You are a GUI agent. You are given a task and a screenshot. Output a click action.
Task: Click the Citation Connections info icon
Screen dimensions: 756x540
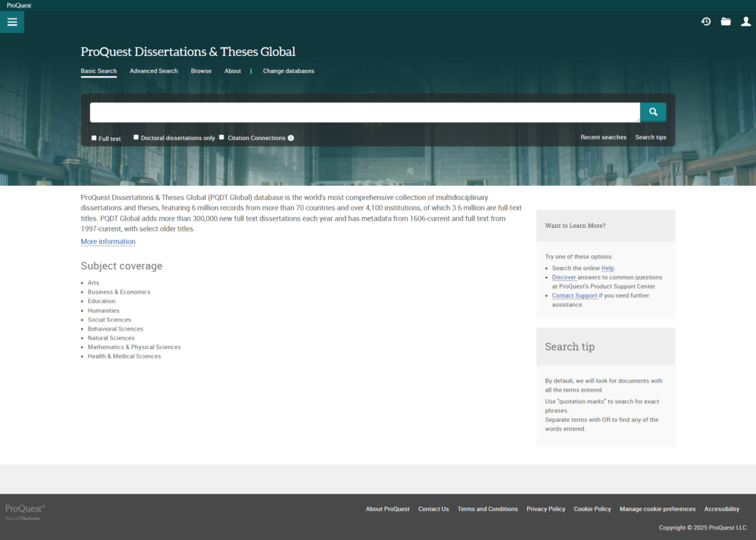coord(290,137)
